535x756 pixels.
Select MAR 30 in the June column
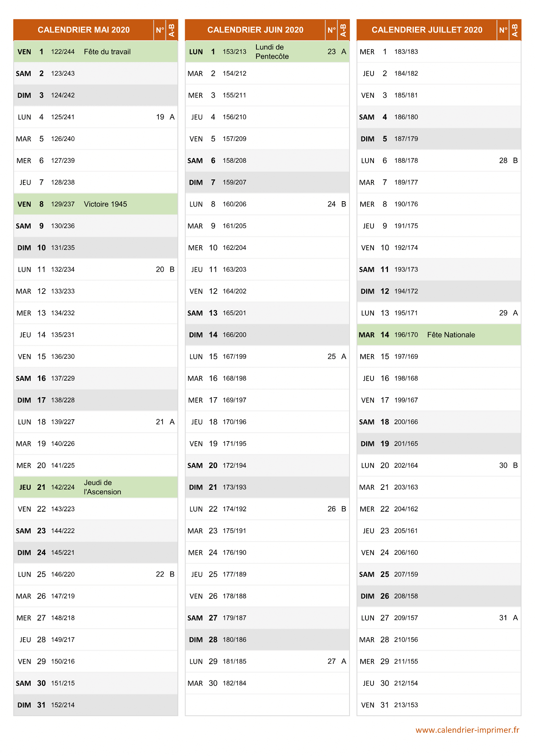[267, 683]
